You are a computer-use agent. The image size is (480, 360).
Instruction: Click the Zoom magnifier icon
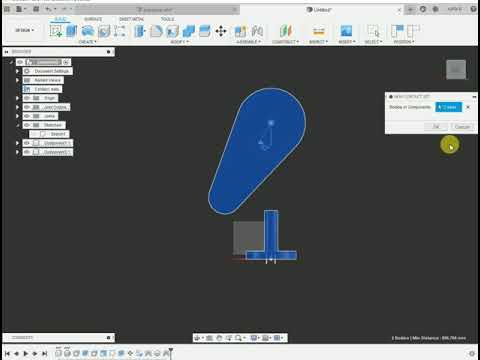tap(238, 338)
